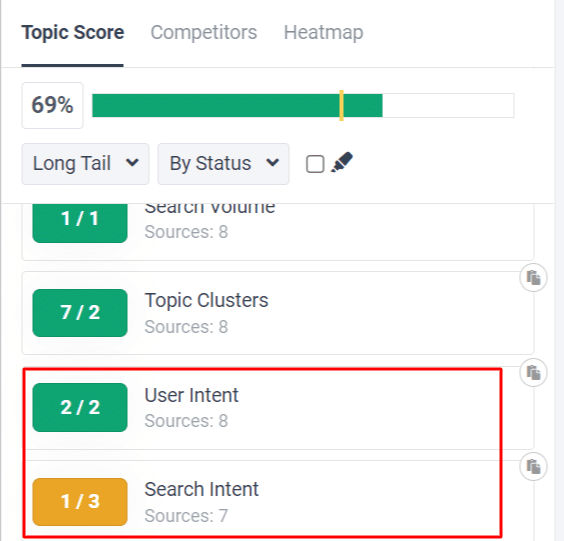Click the 1 / 1 Search Volume badge
Screen dimensions: 564x541
coord(80,222)
